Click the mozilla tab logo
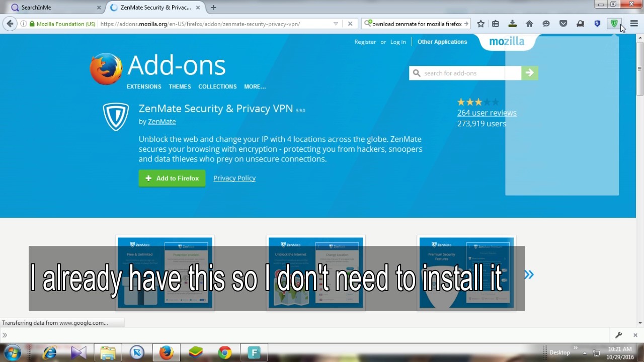Screen dimensions: 644x362 click(x=507, y=42)
